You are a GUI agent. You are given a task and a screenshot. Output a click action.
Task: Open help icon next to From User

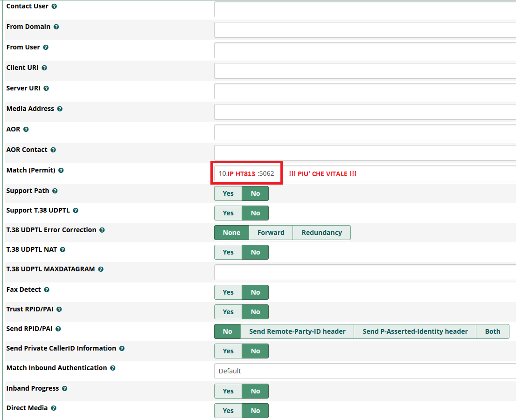click(x=46, y=48)
